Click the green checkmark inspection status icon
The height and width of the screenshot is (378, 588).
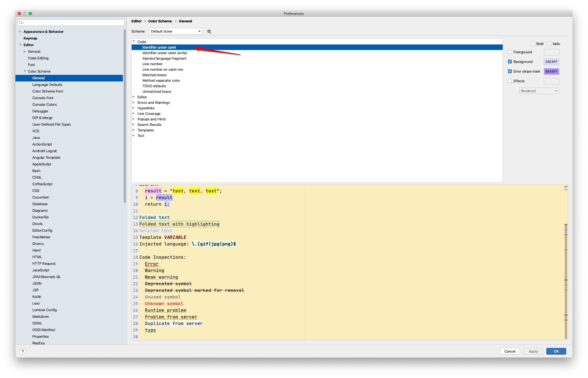566,187
